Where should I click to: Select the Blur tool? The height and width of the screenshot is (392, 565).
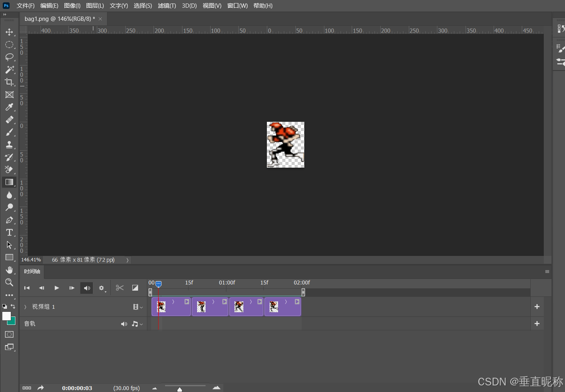9,195
